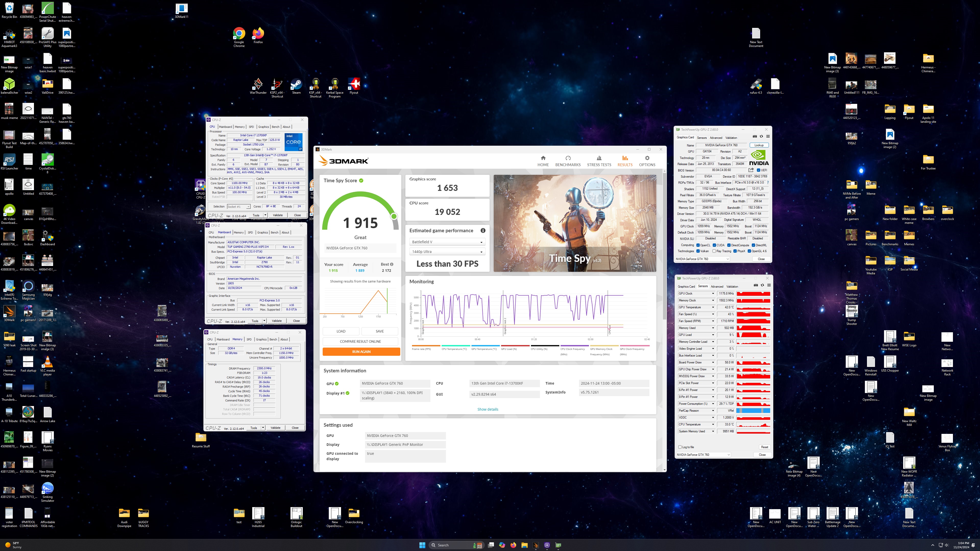Image resolution: width=980 pixels, height=551 pixels.
Task: Open the Socket #1 selection dropdown in CPU-Z
Action: [238, 206]
